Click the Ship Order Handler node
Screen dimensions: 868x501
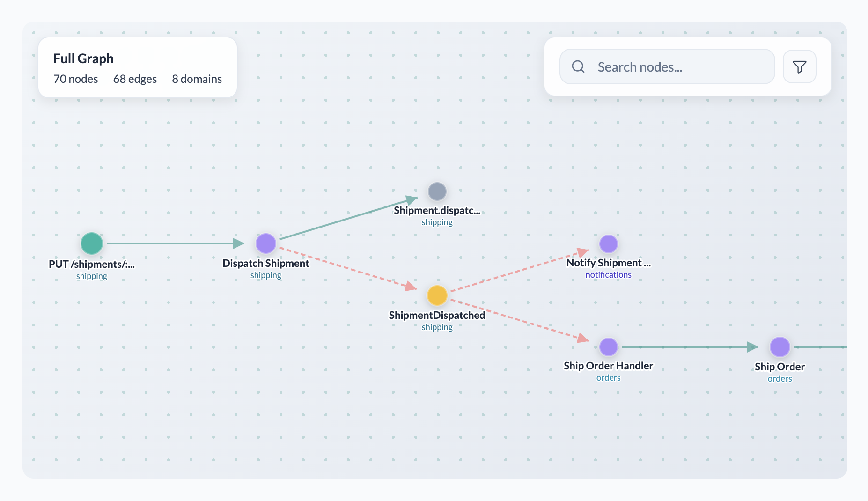[608, 347]
